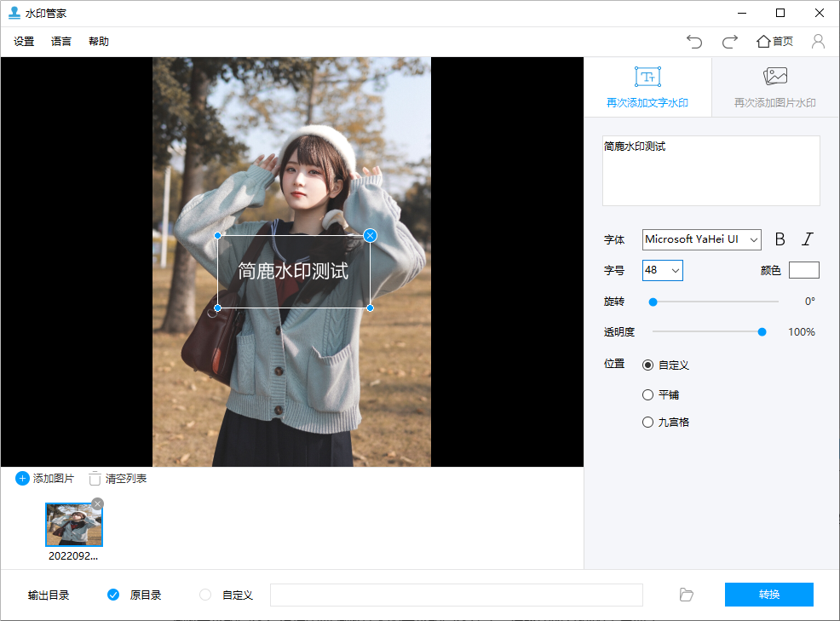Select 九宫格 position option
This screenshot has height=621, width=840.
point(647,423)
